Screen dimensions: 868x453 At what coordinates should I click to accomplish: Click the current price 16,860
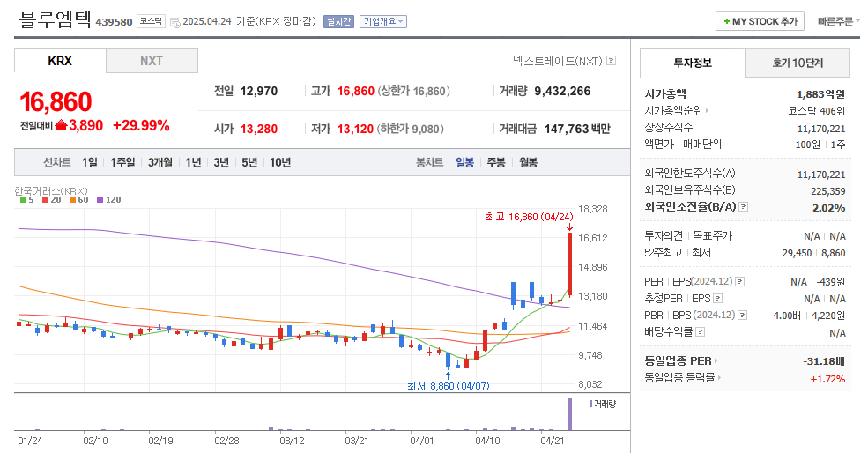coord(56,102)
